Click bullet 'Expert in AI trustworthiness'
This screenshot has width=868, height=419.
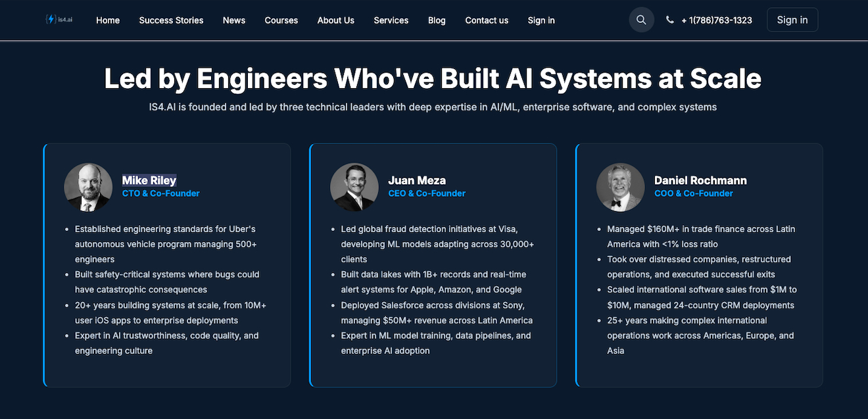[167, 343]
